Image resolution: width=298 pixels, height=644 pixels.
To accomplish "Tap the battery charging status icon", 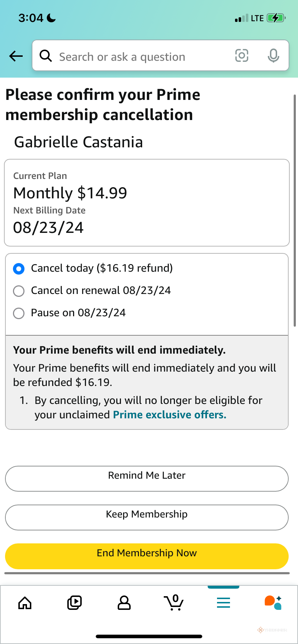I will [x=276, y=18].
